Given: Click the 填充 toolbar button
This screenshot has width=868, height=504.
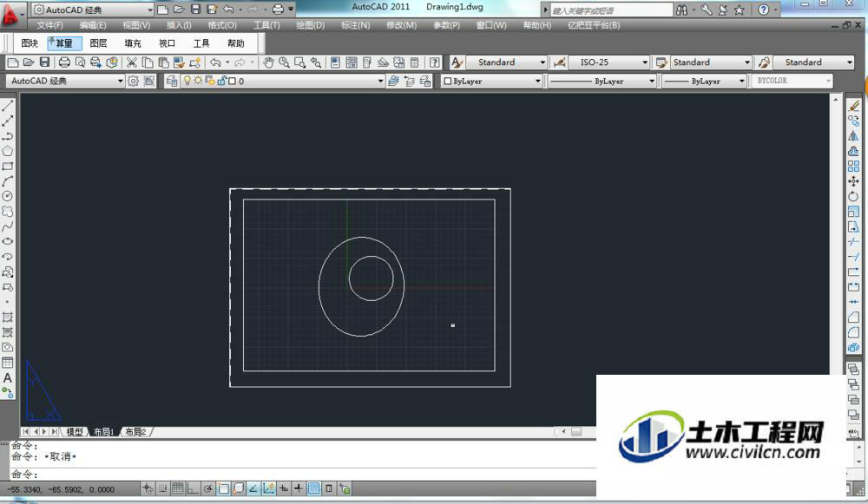Looking at the screenshot, I should click(132, 43).
